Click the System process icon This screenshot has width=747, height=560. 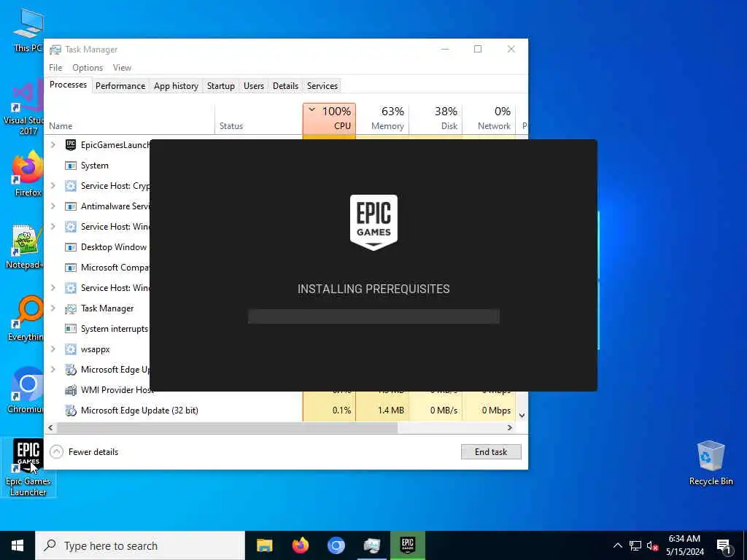click(71, 166)
